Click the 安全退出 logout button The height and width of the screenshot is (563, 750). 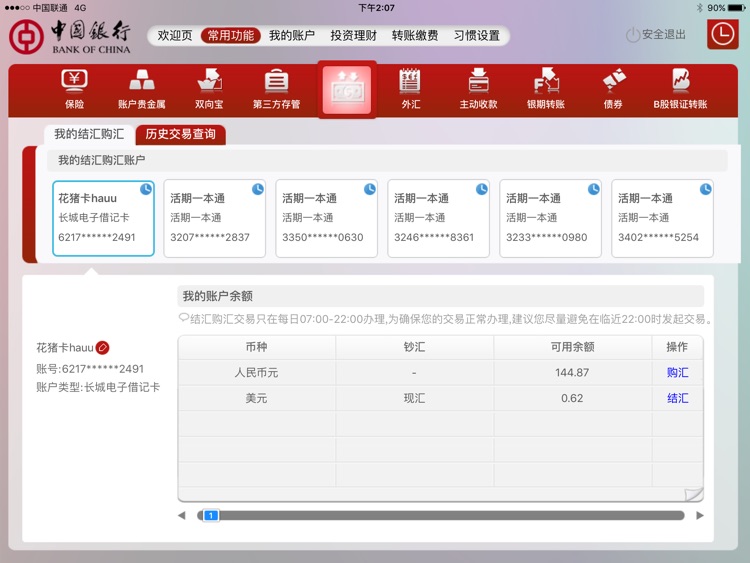tap(656, 34)
